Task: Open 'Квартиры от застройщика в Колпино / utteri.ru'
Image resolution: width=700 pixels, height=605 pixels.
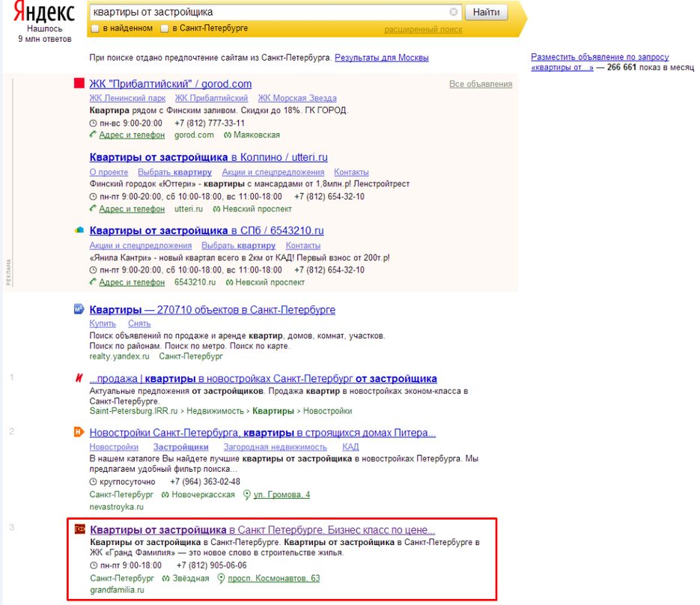Action: click(208, 157)
